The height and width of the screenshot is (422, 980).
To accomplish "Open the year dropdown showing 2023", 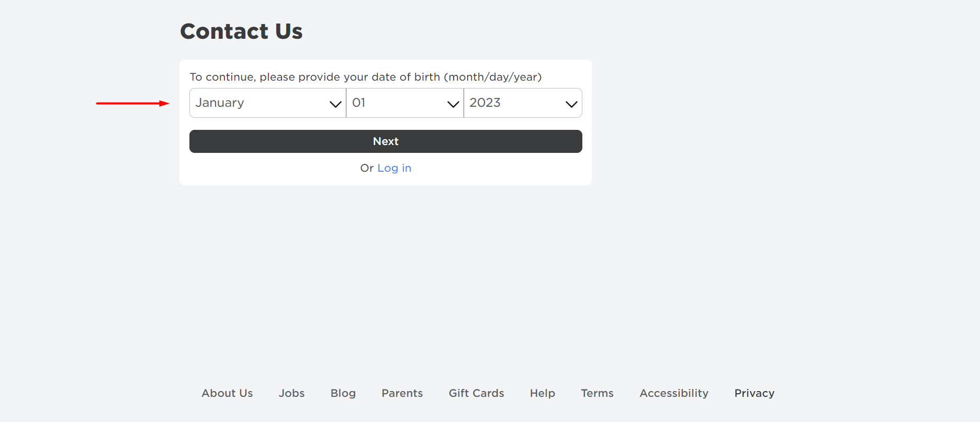I will point(523,103).
